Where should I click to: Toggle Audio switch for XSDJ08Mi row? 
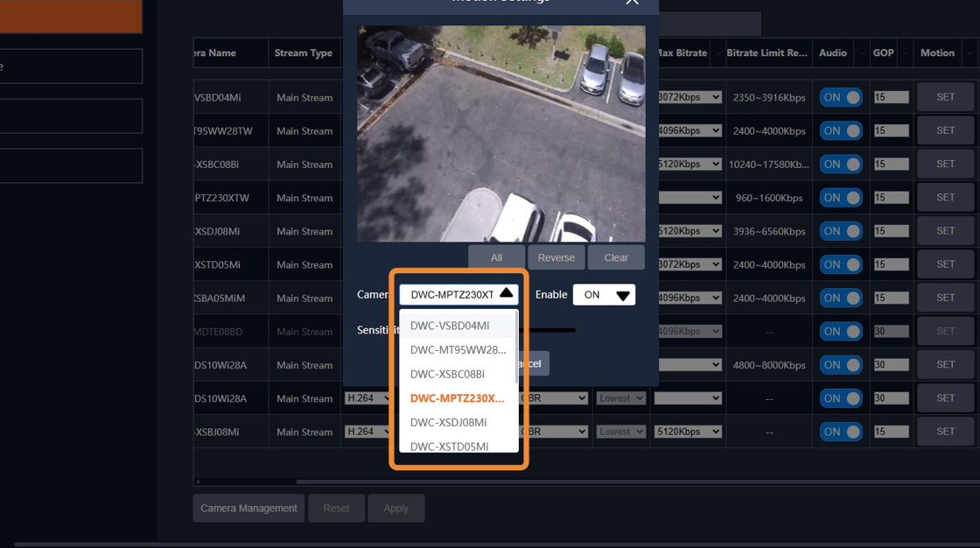(x=841, y=231)
